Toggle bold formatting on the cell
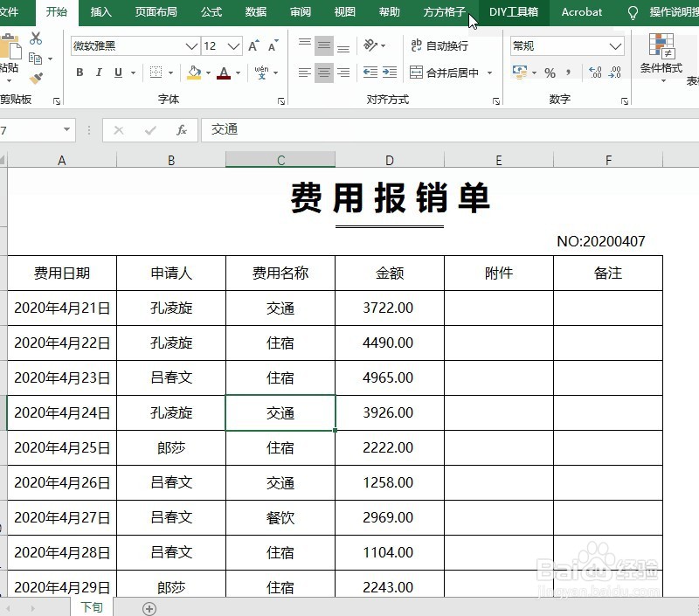Viewport: 699px width, 616px height. [x=79, y=73]
